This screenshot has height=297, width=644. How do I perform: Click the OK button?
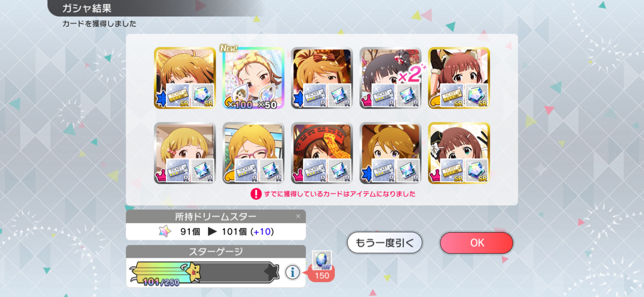477,243
